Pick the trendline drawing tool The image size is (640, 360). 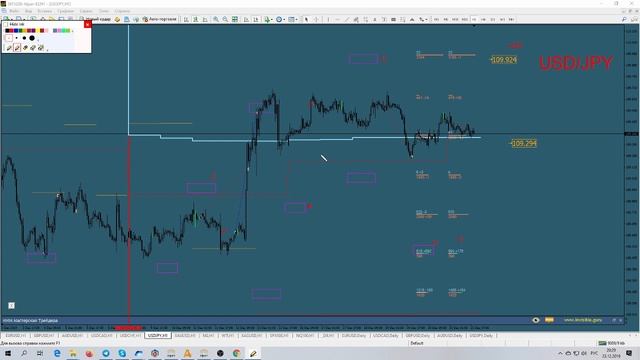[x=347, y=19]
